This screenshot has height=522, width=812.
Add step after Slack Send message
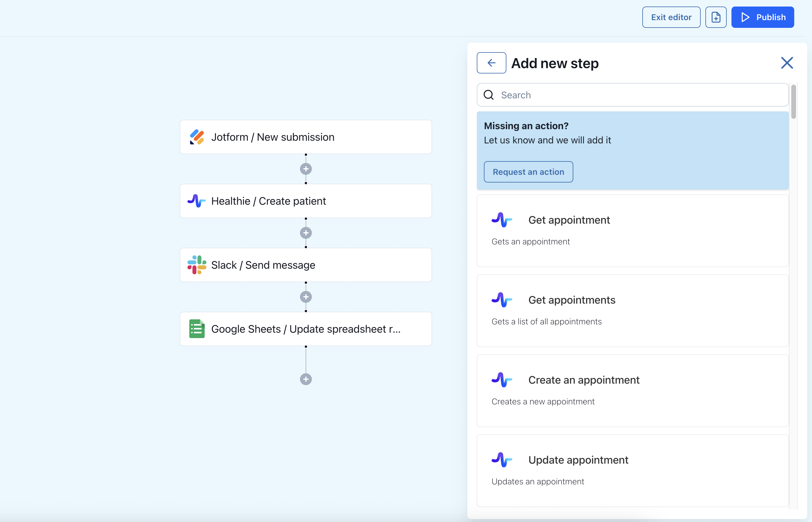pos(306,297)
